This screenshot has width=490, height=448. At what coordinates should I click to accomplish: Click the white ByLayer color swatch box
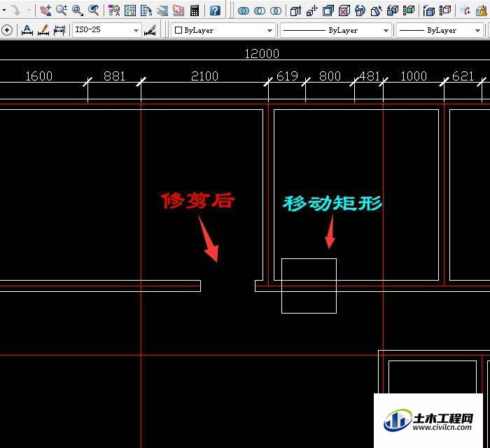pos(178,30)
